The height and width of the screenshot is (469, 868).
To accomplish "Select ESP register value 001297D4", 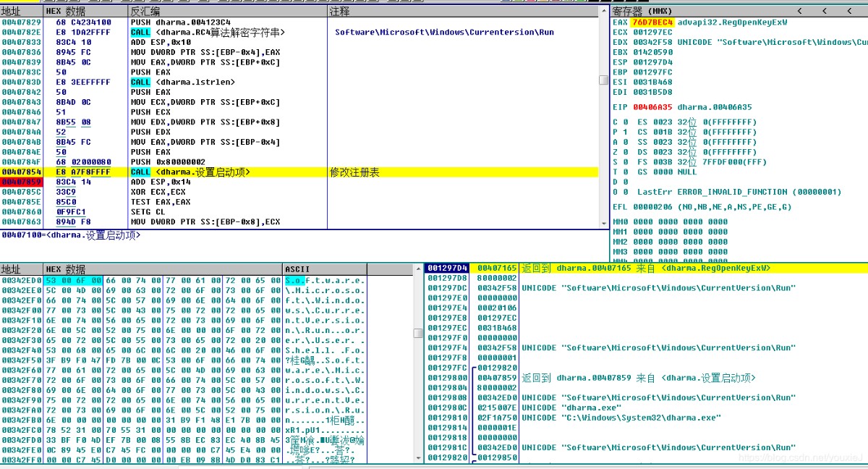I will coord(652,63).
